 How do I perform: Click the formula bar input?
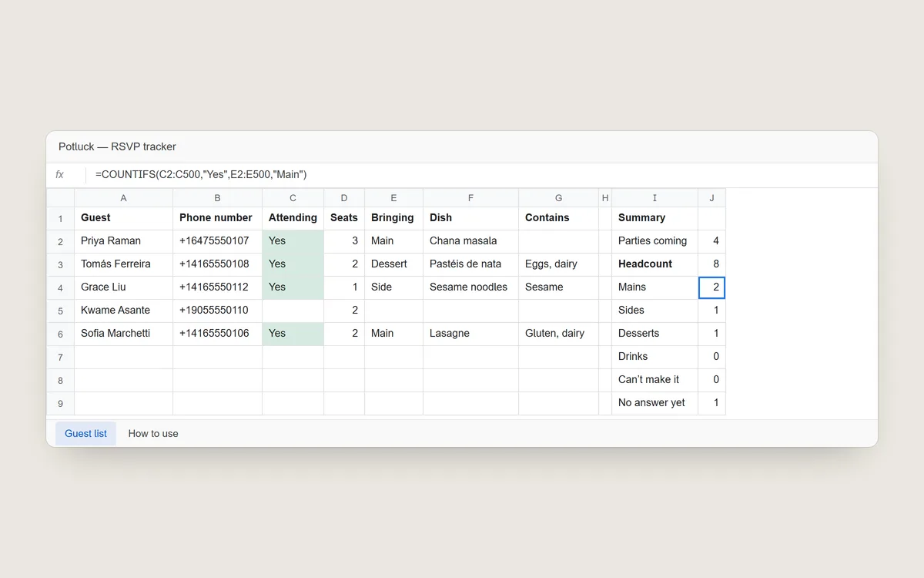click(x=481, y=175)
